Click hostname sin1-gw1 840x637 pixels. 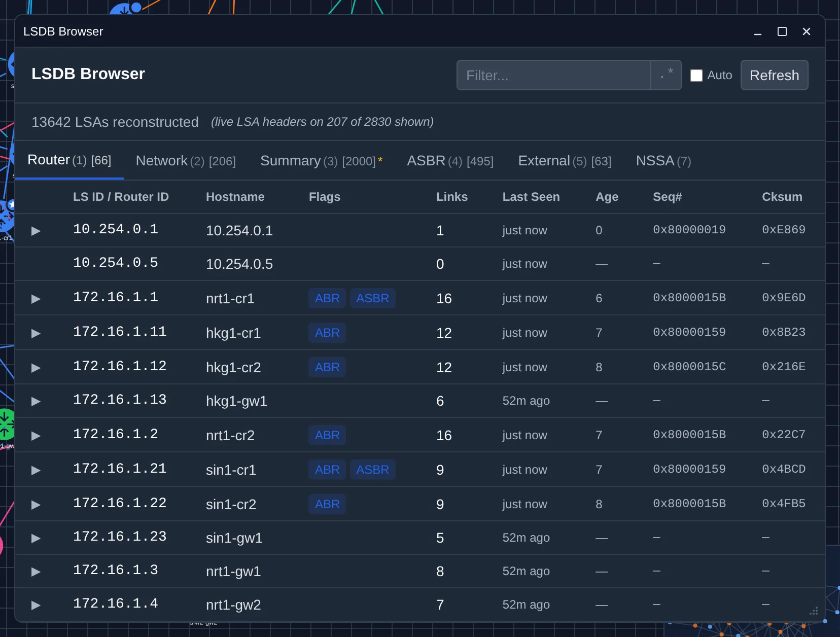(234, 538)
